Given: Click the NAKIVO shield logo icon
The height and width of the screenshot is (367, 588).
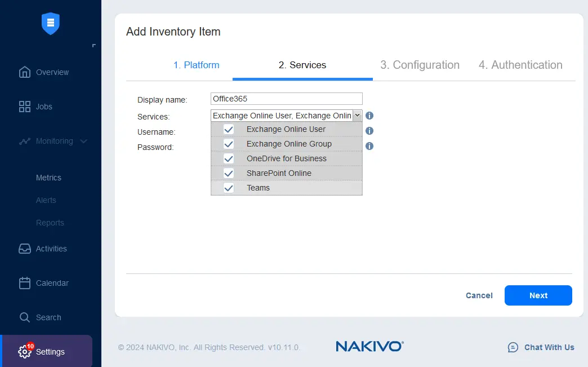Looking at the screenshot, I should coord(51,24).
